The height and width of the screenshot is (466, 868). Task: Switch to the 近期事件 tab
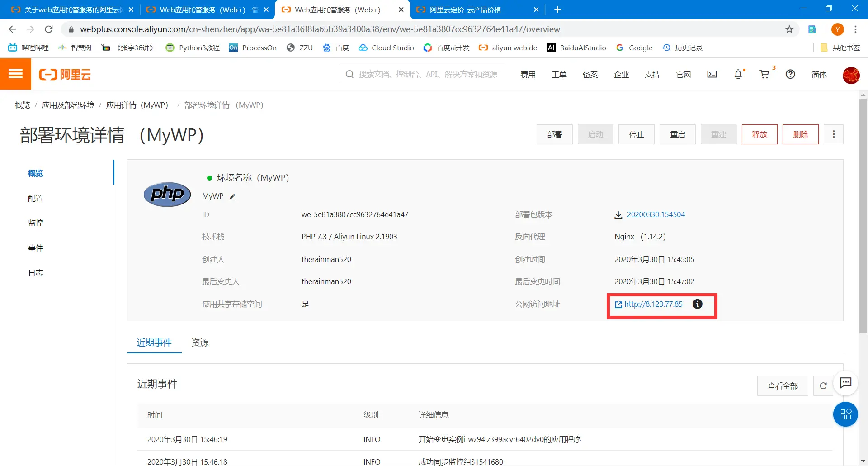[154, 342]
